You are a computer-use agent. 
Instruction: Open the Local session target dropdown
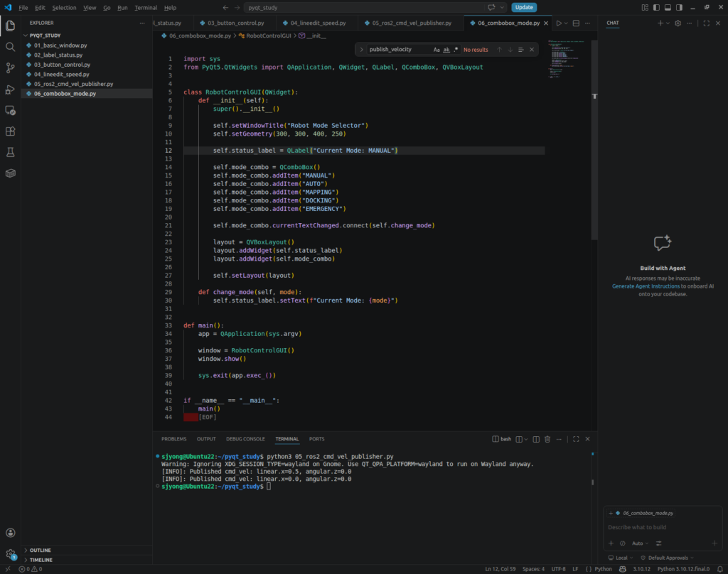pos(621,558)
